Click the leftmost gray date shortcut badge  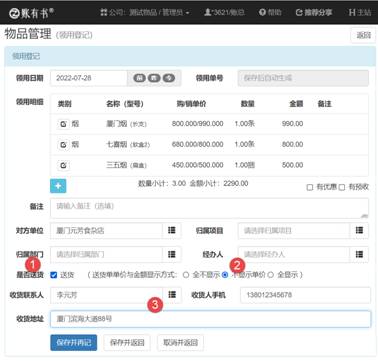[x=139, y=78]
